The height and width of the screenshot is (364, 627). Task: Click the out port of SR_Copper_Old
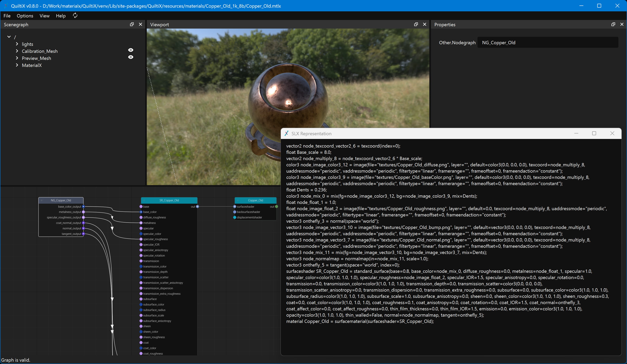(x=197, y=206)
